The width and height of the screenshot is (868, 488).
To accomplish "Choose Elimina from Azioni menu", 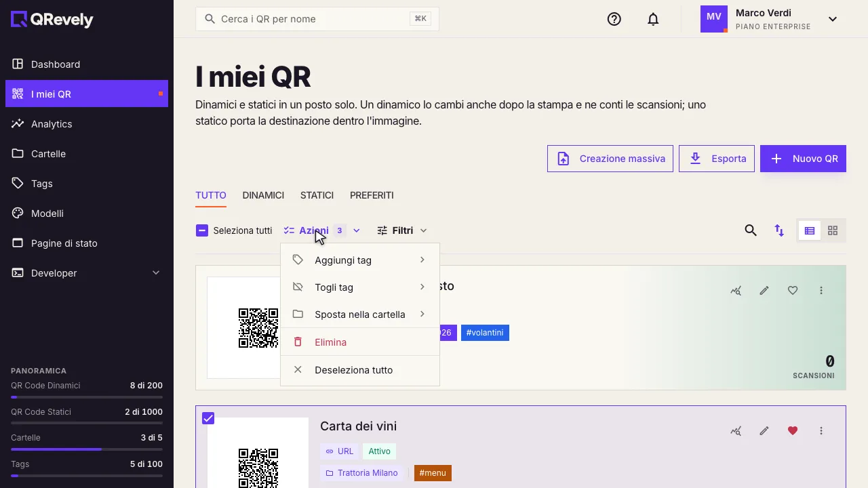I will 360,342.
